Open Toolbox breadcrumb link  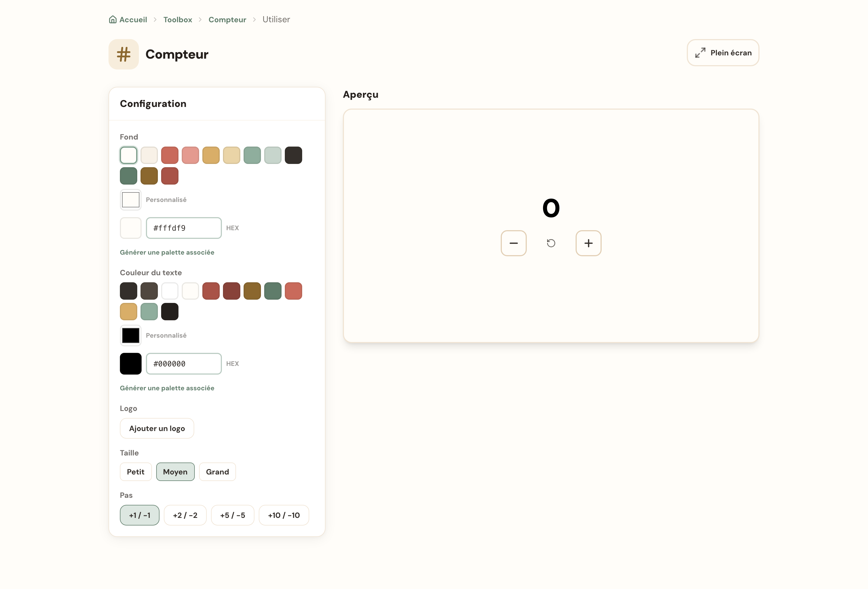click(x=178, y=20)
